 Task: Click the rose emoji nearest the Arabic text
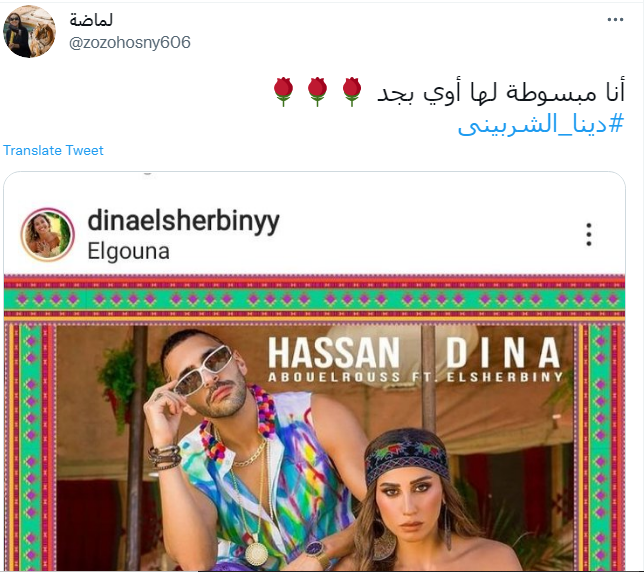point(352,92)
